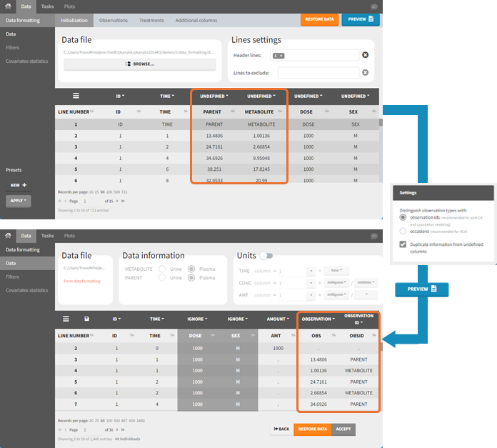Clear the Header lines field with X icon
The width and height of the screenshot is (497, 448).
point(365,55)
